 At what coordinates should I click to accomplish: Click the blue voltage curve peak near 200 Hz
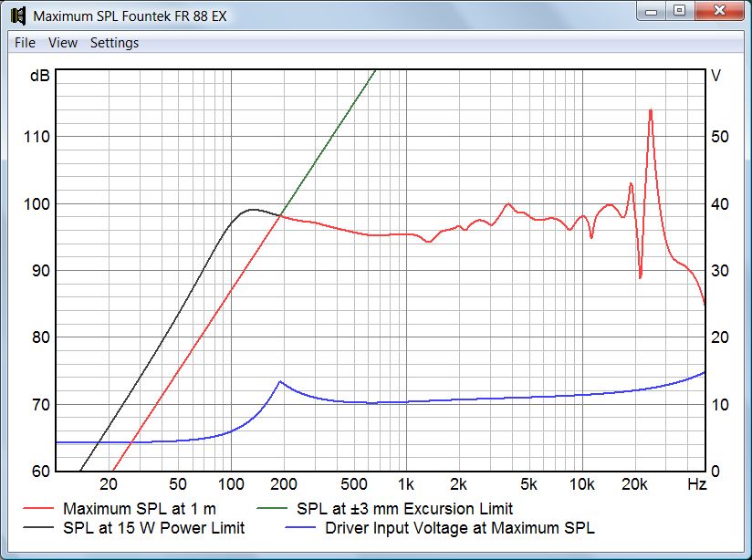280,381
